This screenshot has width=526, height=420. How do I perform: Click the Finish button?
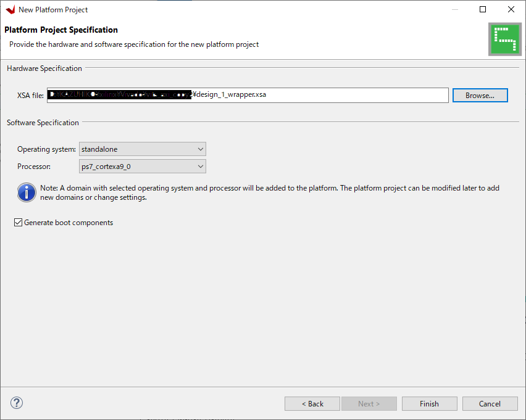[429, 403]
